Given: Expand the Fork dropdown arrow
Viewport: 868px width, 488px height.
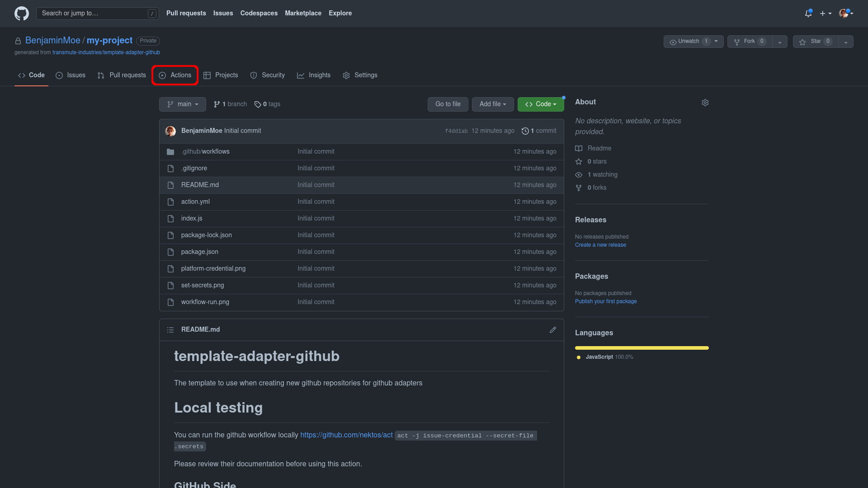Looking at the screenshot, I should (x=780, y=42).
